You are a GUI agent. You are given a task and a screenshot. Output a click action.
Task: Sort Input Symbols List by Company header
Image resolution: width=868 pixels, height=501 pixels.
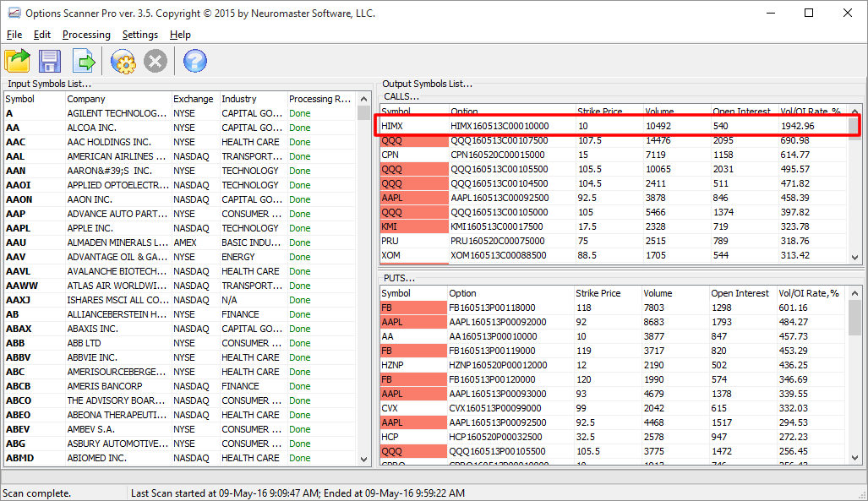click(118, 99)
